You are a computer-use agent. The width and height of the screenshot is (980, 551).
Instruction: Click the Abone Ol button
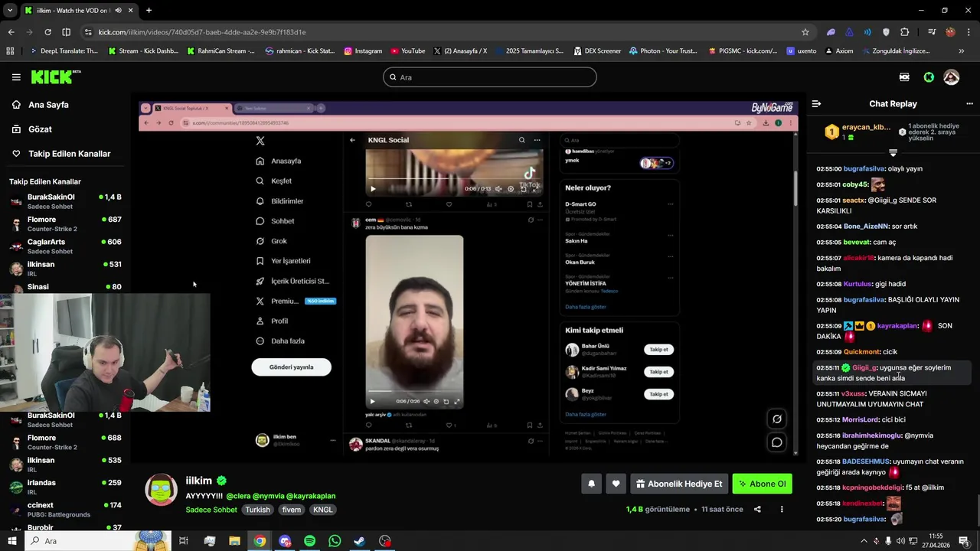tap(762, 484)
